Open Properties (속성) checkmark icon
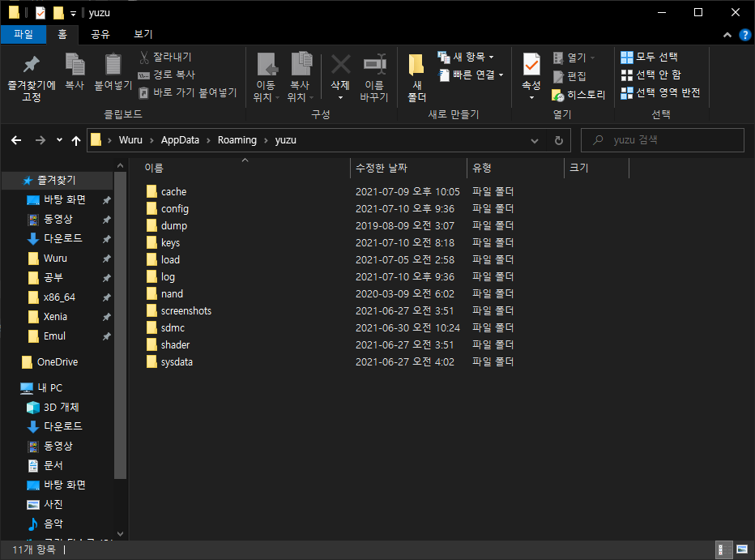This screenshot has height=560, width=755. pyautogui.click(x=531, y=65)
